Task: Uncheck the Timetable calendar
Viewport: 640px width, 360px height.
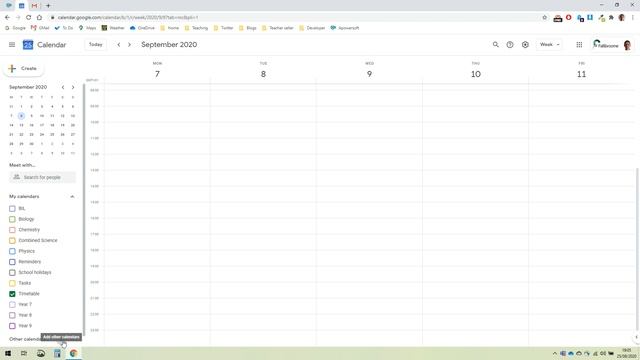Action: point(12,294)
